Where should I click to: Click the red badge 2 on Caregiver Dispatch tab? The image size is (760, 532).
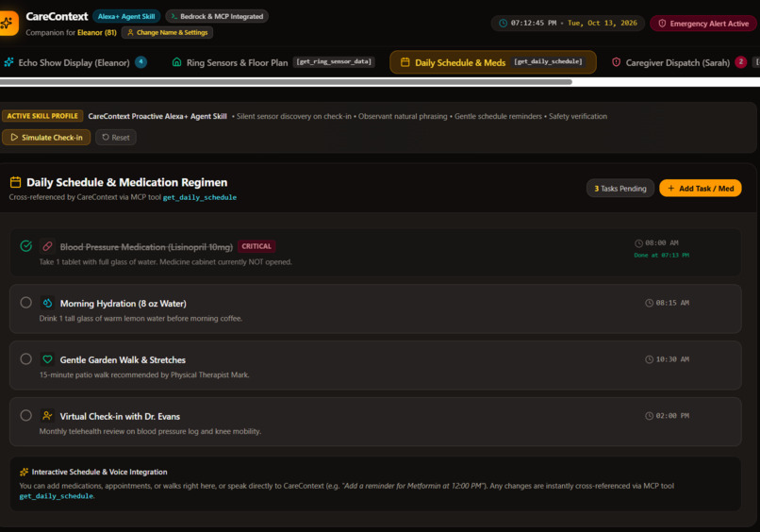740,62
